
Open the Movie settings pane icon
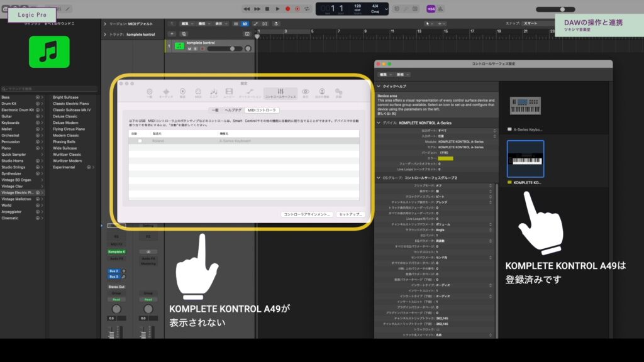(229, 93)
